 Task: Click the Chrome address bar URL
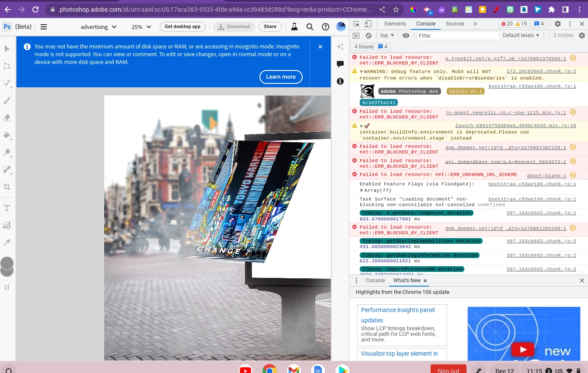point(215,10)
